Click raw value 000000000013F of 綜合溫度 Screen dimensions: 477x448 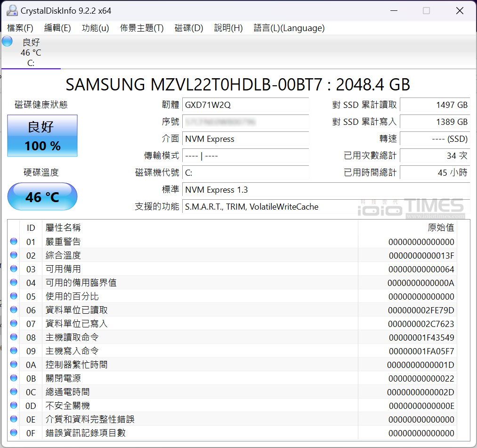(421, 256)
